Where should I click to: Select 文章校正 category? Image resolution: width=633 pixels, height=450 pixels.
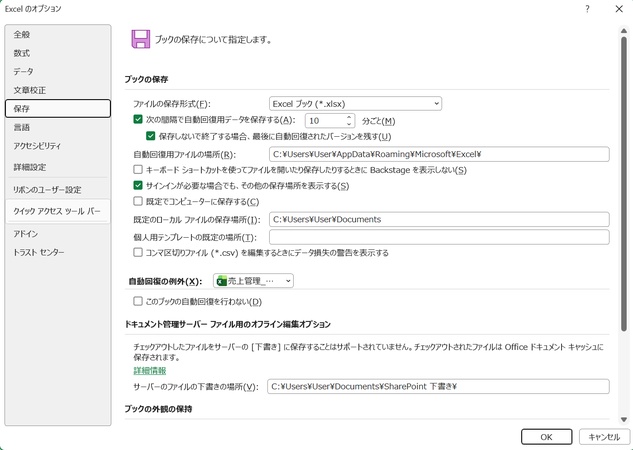click(58, 90)
